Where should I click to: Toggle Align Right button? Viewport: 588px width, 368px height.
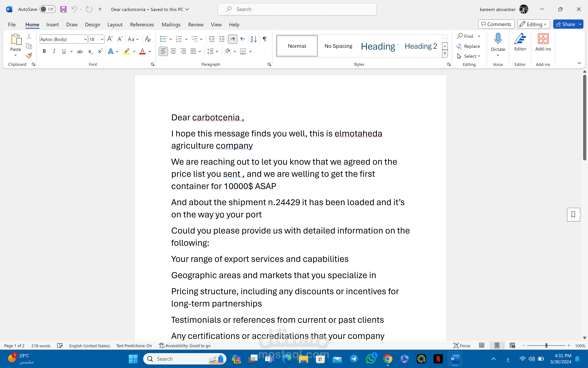(x=183, y=51)
